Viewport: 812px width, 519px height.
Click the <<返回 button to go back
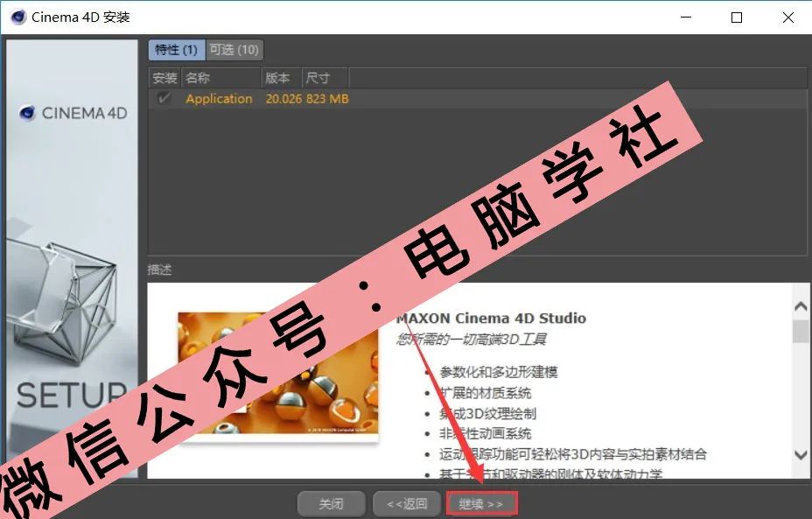tap(406, 503)
